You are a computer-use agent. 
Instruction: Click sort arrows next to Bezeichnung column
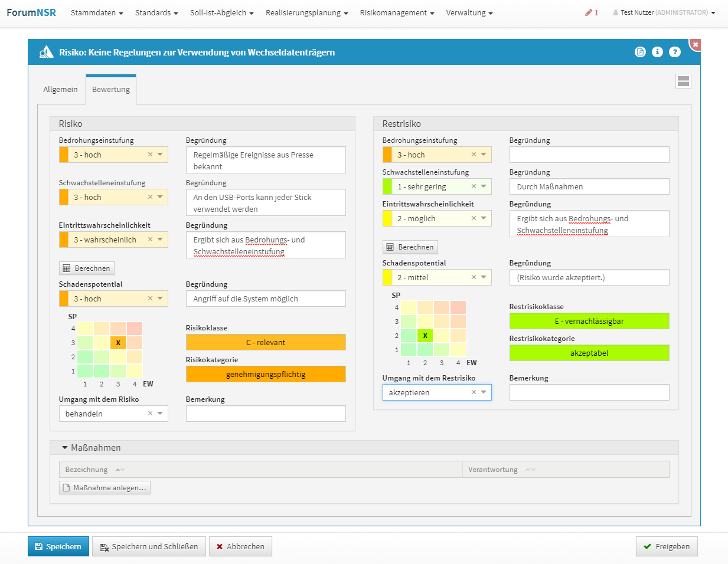tap(120, 470)
